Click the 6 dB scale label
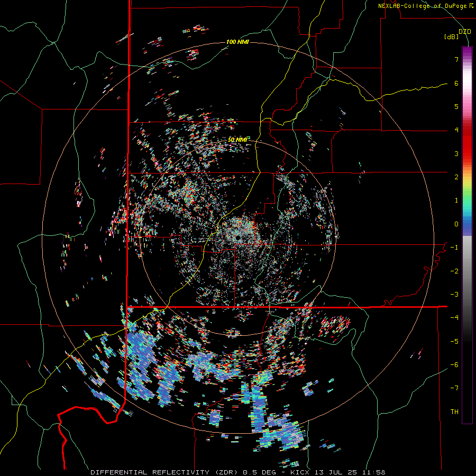This screenshot has height=476, width=476. (456, 83)
